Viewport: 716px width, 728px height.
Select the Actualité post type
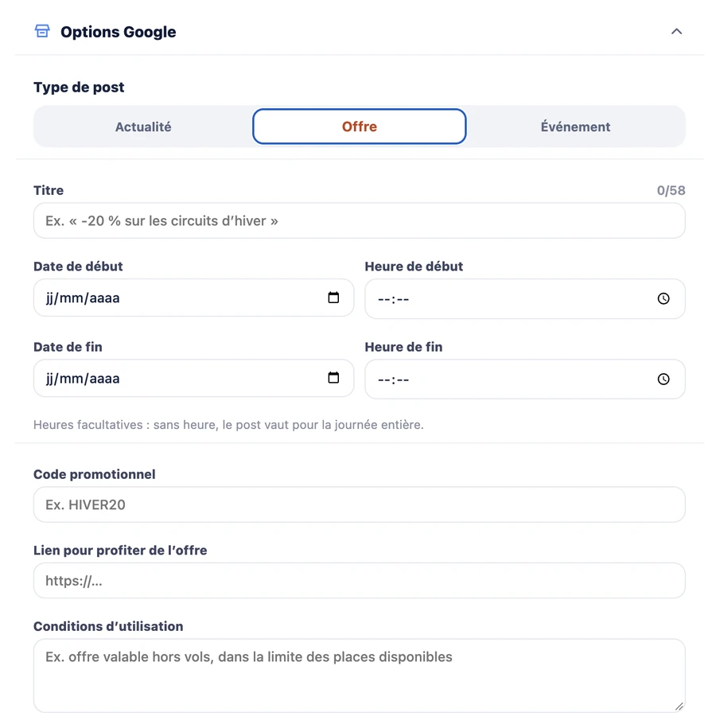point(143,127)
